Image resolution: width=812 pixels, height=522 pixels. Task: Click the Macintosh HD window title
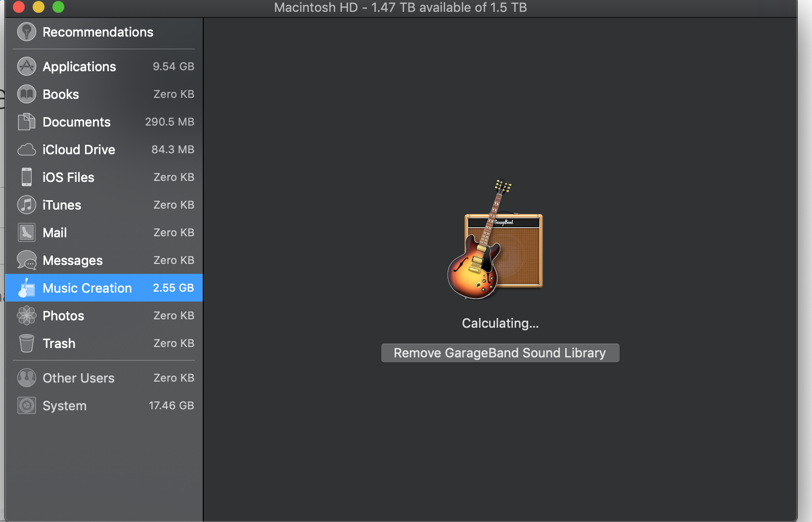[401, 7]
